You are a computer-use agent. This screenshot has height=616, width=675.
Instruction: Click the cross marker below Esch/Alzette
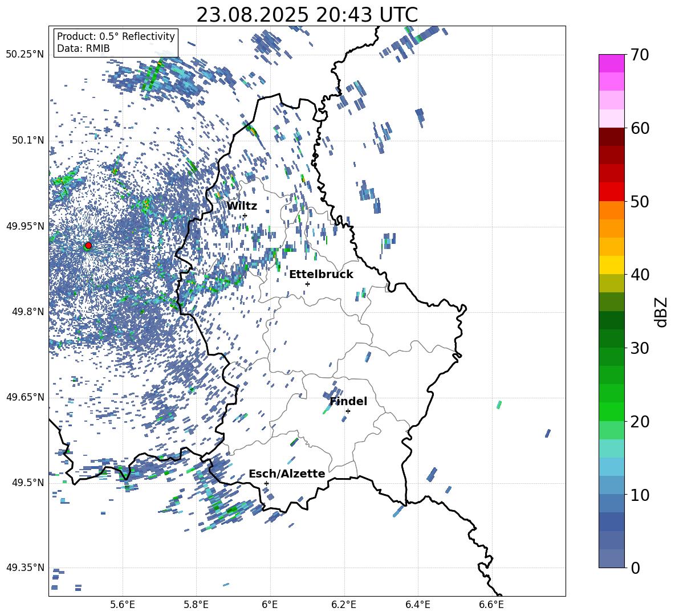(x=266, y=483)
